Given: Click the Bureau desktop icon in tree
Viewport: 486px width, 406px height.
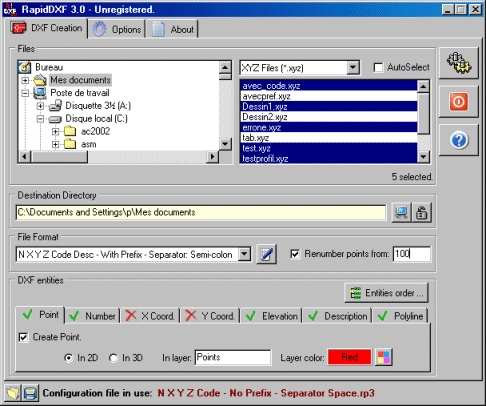Looking at the screenshot, I should (x=25, y=67).
